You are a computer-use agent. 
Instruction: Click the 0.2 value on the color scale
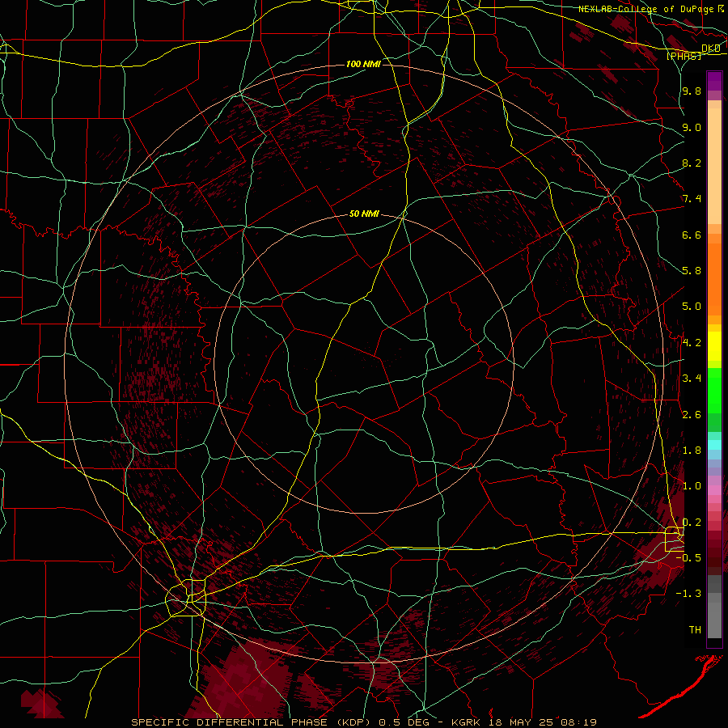pos(692,523)
